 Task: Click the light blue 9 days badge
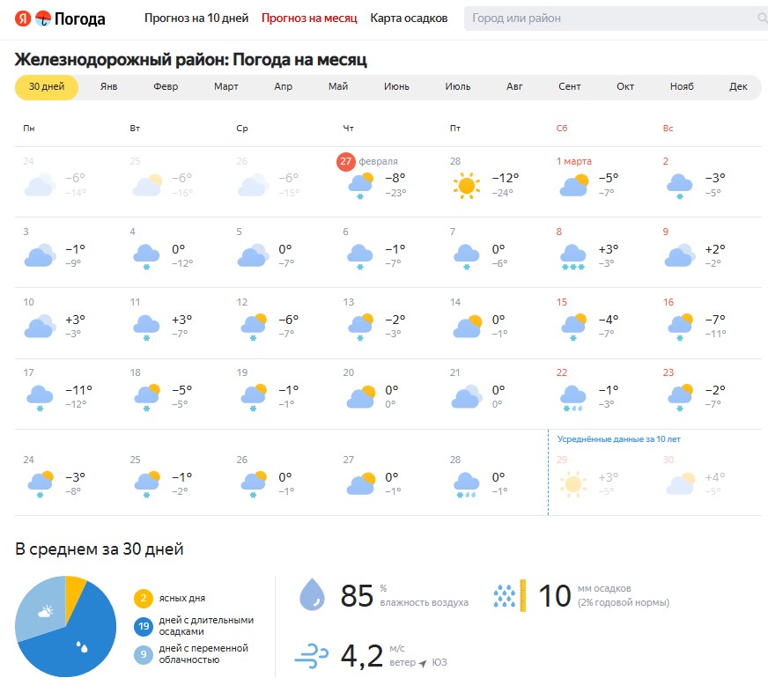tap(144, 654)
